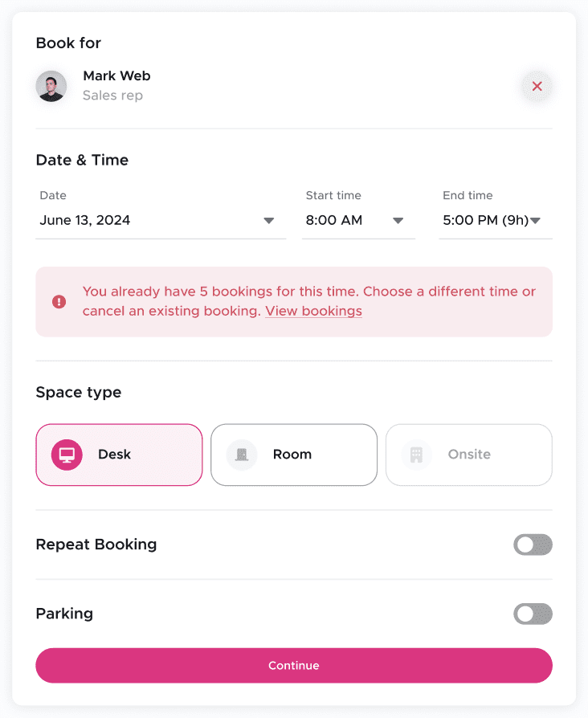The image size is (588, 718).
Task: Turn on the Parking toggle
Action: (533, 614)
